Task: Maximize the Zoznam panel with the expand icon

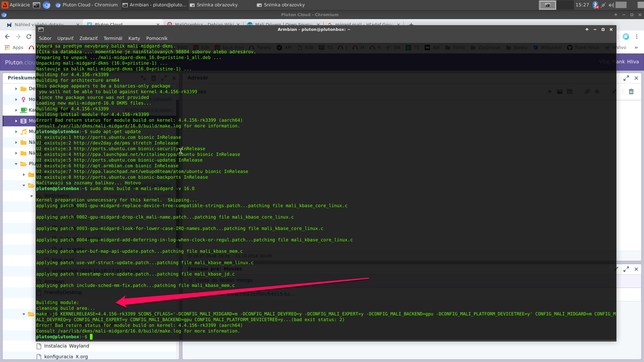Action: (626, 269)
